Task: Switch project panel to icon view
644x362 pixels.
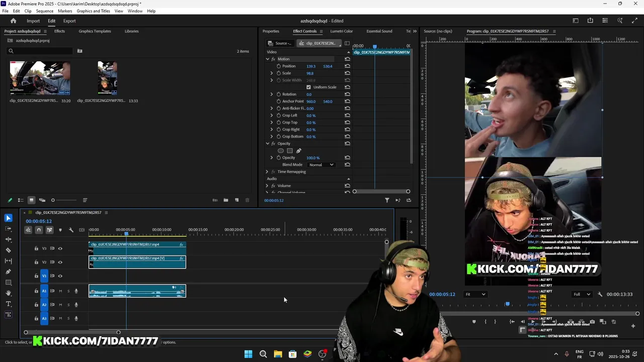Action: click(31, 200)
